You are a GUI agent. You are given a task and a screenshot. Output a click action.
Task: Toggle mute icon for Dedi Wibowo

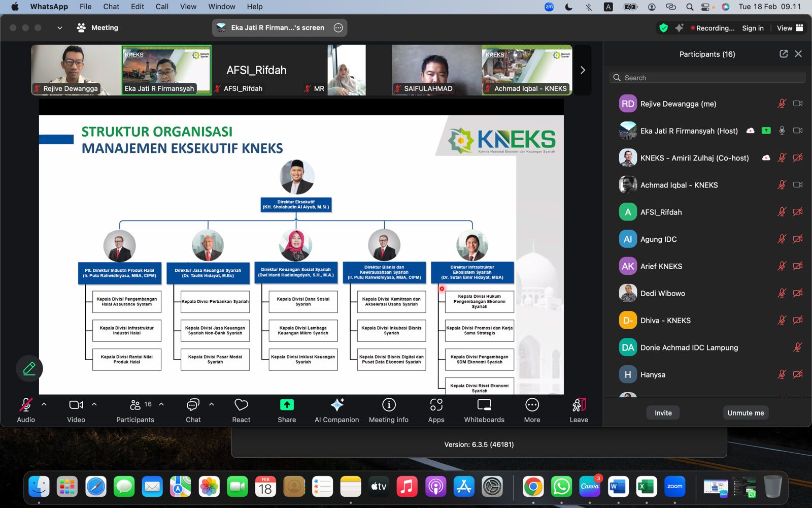pos(782,293)
